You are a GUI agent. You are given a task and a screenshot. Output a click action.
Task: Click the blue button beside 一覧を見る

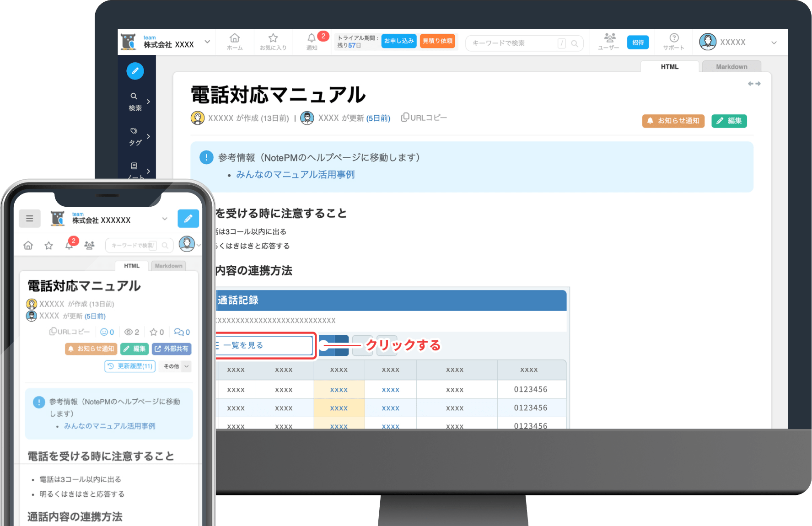(333, 345)
